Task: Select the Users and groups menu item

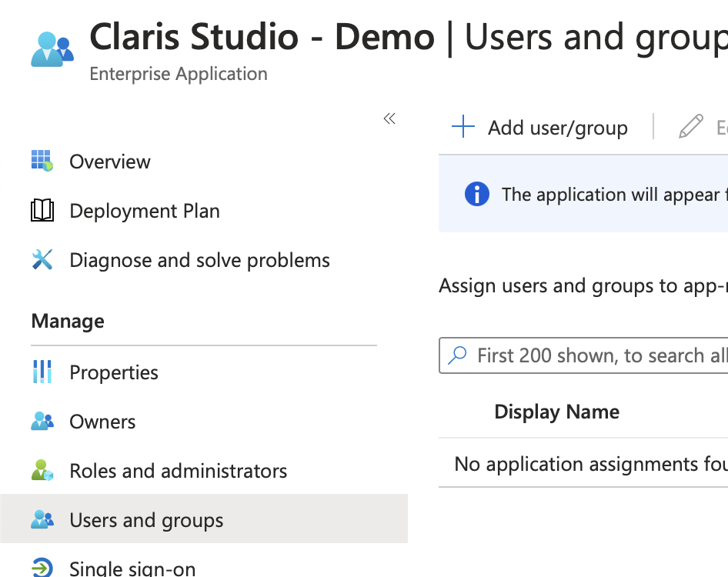Action: click(145, 519)
